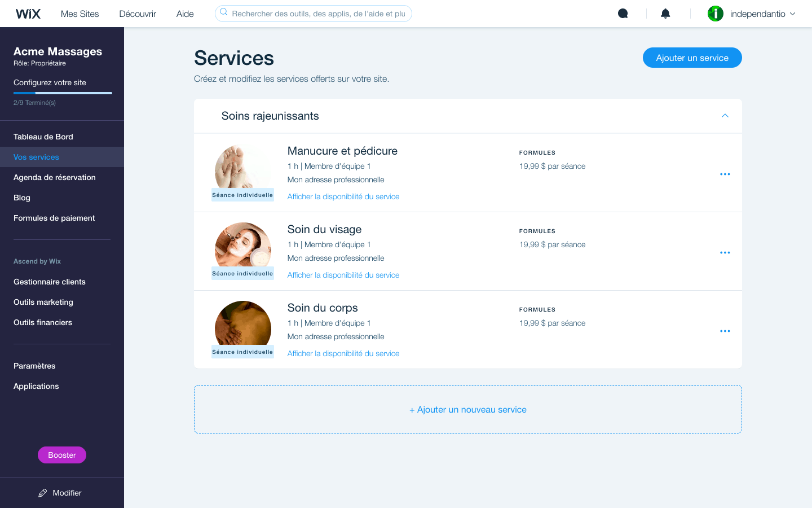Open three-dot menu for Soin du visage
812x508 pixels.
click(x=725, y=252)
